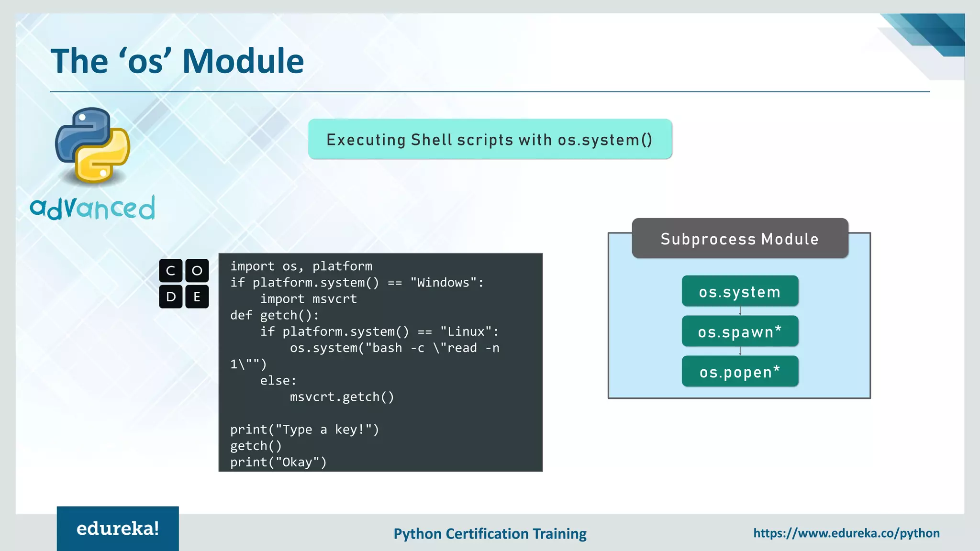Image resolution: width=980 pixels, height=551 pixels.
Task: Click the os.spawn* button
Action: click(740, 331)
